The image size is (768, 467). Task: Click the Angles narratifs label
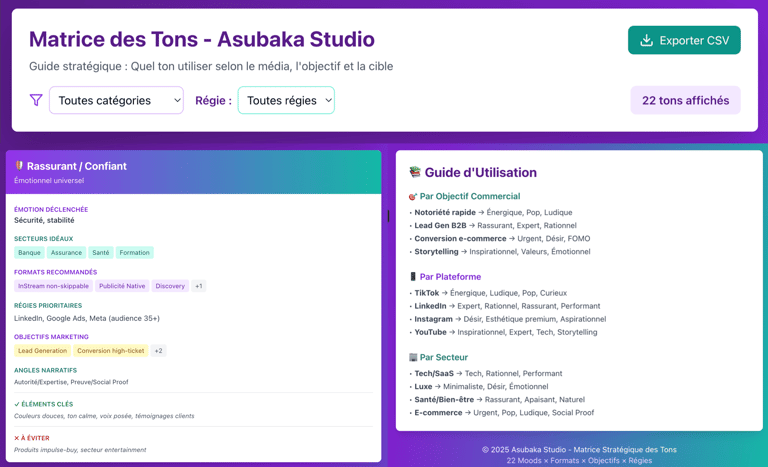pos(46,370)
